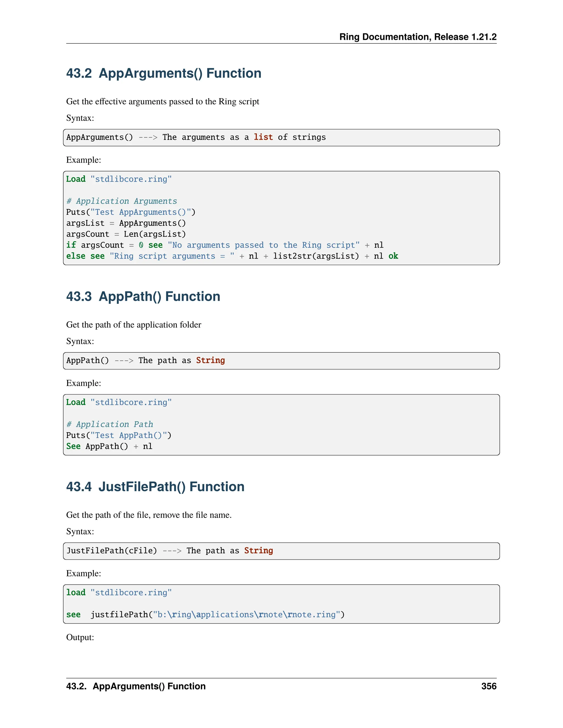Click the footer text 43.2. AppArguments() Function
This screenshot has width=563, height=728.
click(136, 686)
